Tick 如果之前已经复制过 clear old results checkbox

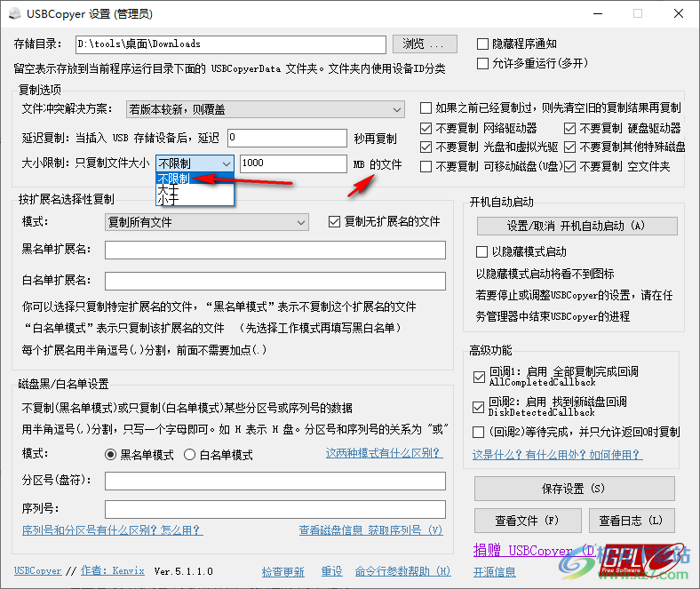(426, 108)
